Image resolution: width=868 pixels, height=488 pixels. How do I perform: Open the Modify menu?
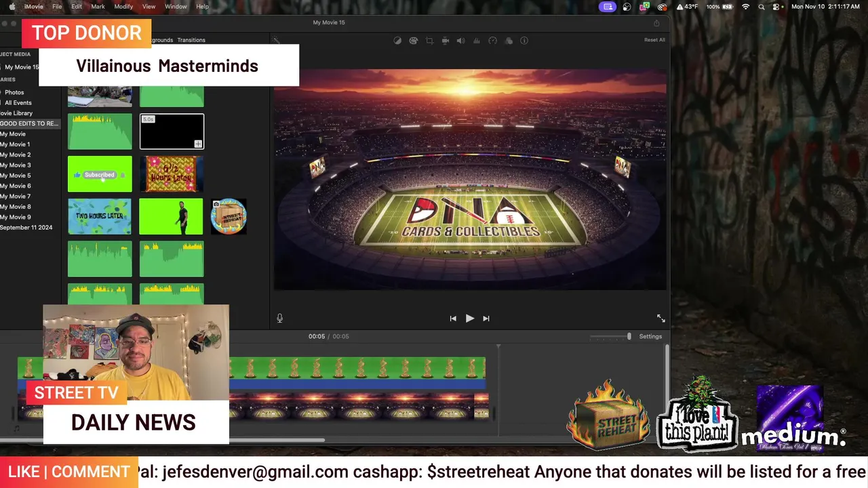[x=123, y=7]
